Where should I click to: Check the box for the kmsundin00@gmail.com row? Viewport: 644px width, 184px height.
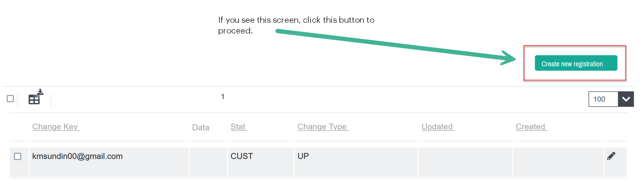[18, 156]
